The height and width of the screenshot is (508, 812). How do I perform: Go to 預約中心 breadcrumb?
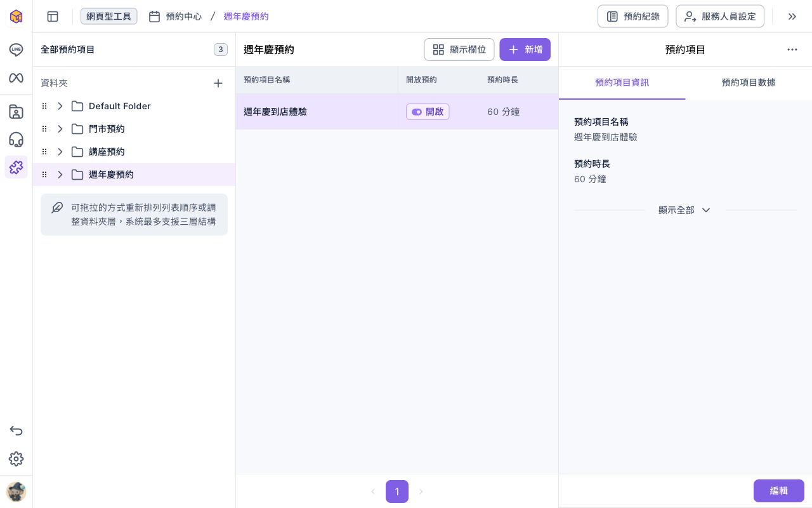(x=184, y=17)
